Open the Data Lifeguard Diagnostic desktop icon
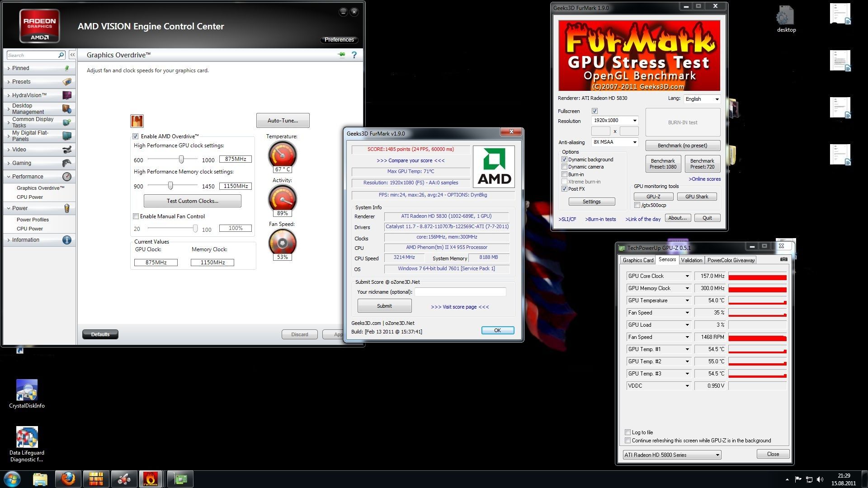Viewport: 868px width, 488px height. coord(27,437)
